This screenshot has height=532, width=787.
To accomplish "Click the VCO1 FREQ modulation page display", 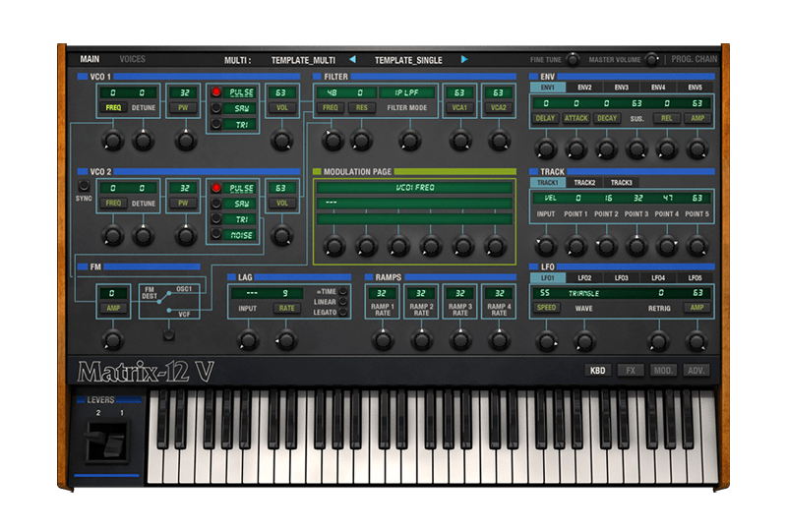I will pos(414,187).
